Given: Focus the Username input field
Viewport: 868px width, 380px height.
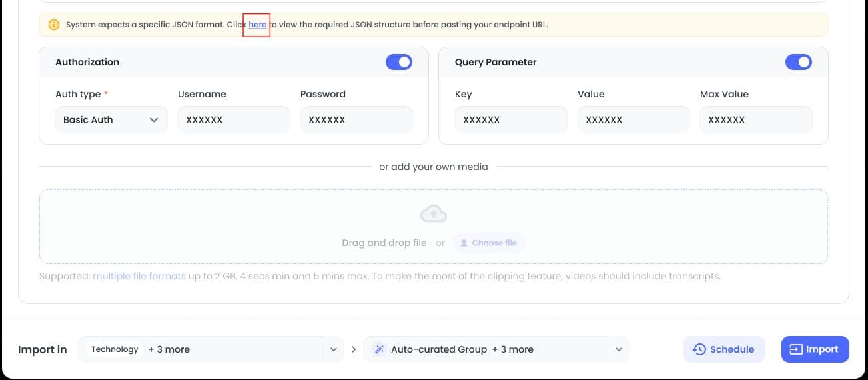Looking at the screenshot, I should [x=234, y=120].
